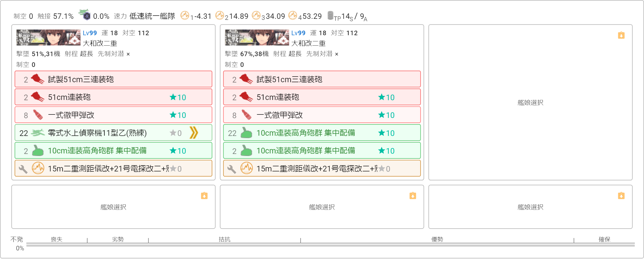Viewport: 644px width, 259px height.
Task: Click the first 大和改二重 ship banner image
Action: (x=48, y=37)
